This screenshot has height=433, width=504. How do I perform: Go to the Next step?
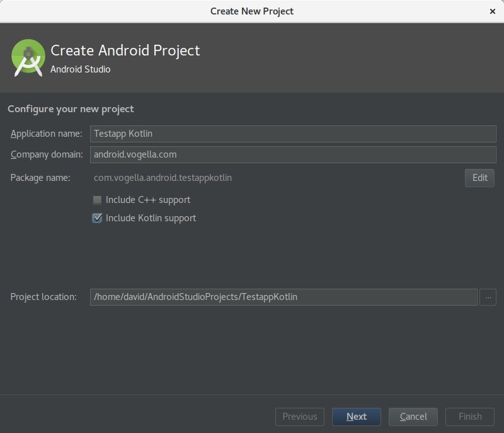pyautogui.click(x=357, y=417)
